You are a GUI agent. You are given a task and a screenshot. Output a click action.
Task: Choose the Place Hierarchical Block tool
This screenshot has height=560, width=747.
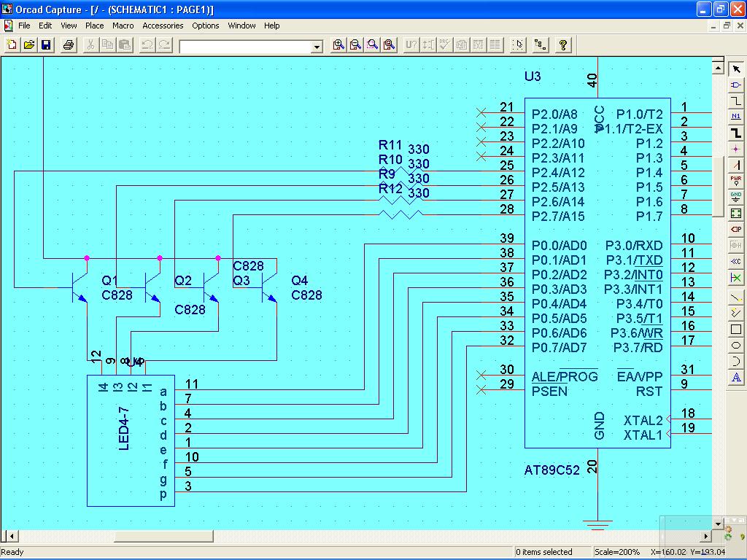(736, 214)
